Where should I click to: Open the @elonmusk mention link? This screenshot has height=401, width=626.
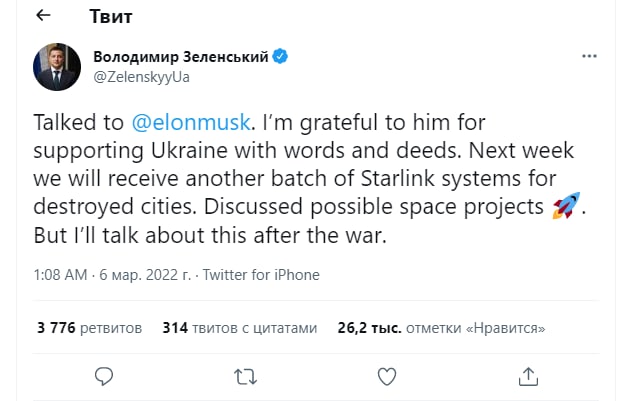click(x=189, y=122)
